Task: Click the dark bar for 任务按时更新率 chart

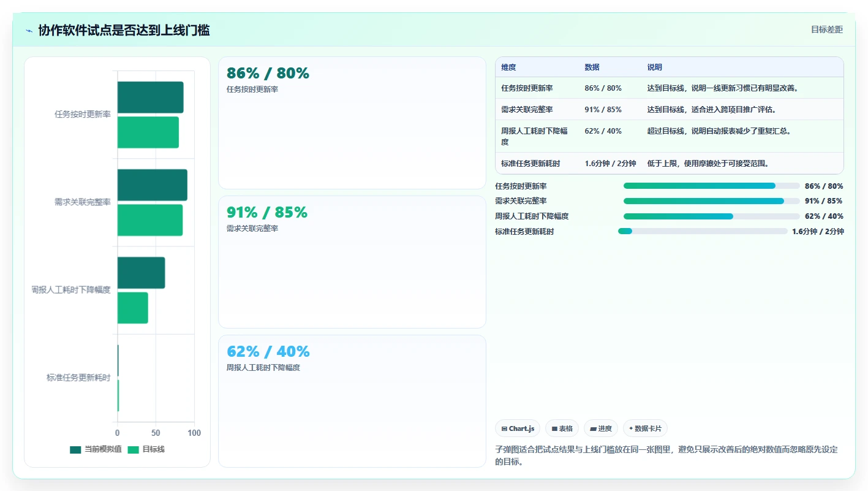Action: [x=151, y=97]
